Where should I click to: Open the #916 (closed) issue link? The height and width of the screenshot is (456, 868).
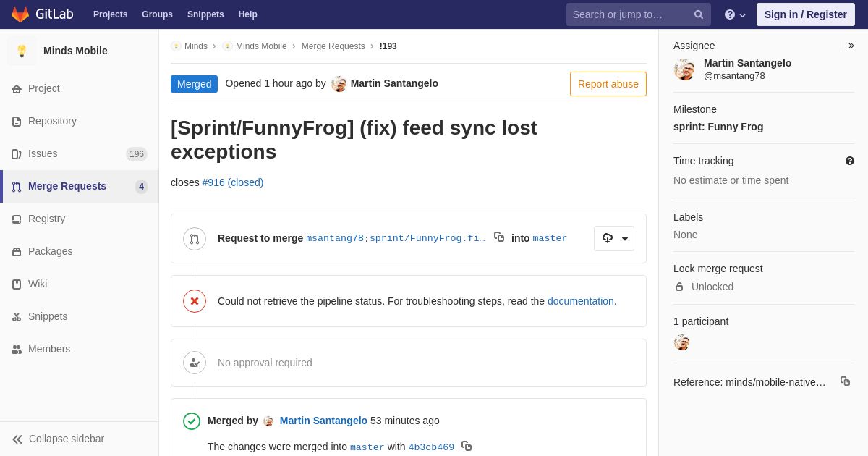coord(233,182)
